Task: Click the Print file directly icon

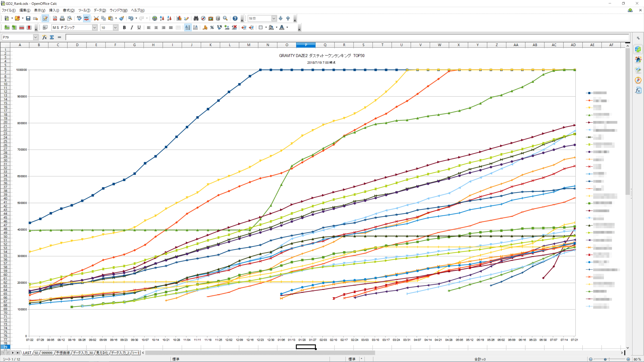Action: click(x=62, y=18)
